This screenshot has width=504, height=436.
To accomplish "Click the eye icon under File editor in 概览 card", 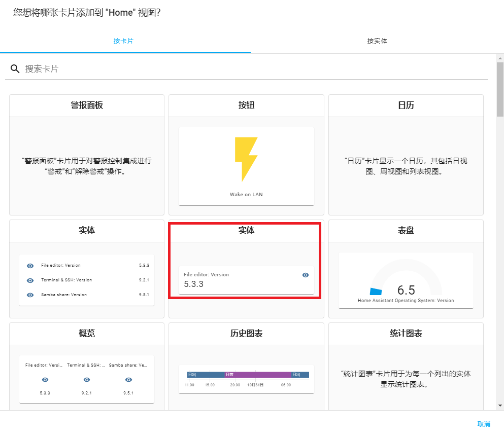I will click(45, 380).
